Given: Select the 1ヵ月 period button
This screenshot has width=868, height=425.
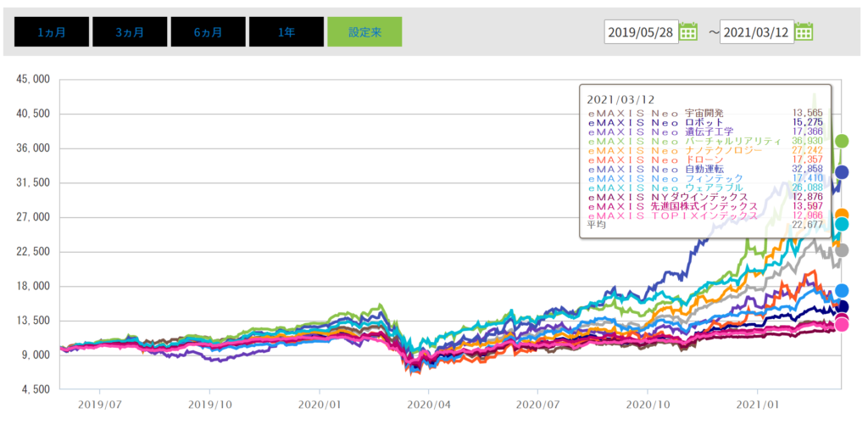Looking at the screenshot, I should click(52, 31).
